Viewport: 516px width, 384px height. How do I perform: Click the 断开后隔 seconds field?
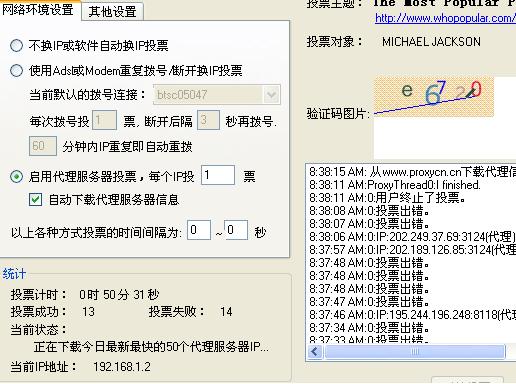tap(208, 120)
